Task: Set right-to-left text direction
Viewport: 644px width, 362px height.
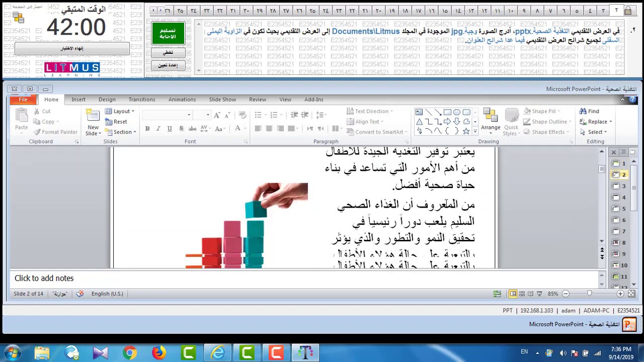Action: [x=320, y=129]
